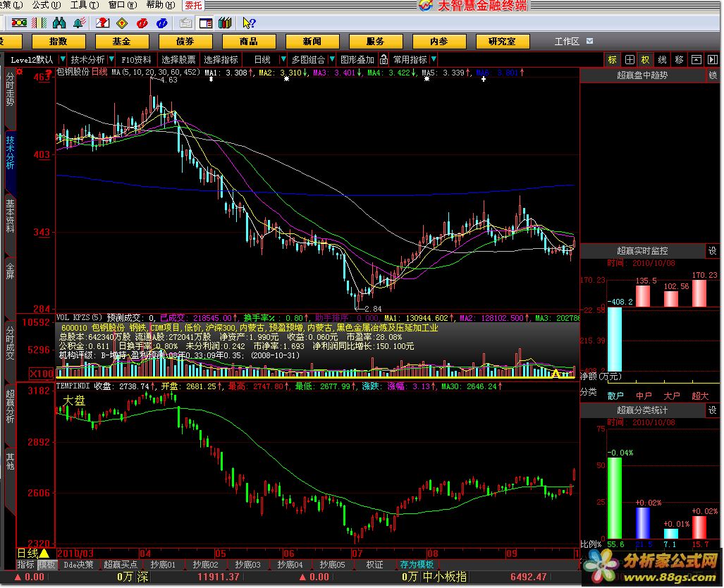Click the 指数 category button
Image resolution: width=724 pixels, height=588 pixels.
[59, 42]
